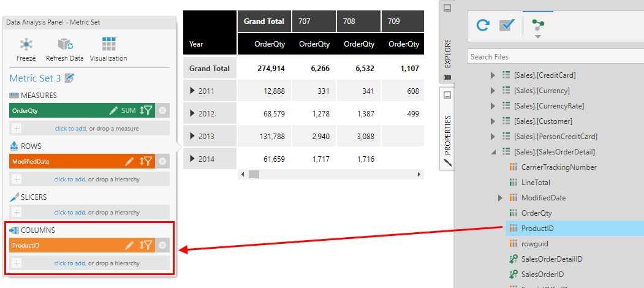Viewport: 644px width, 288px height.
Task: Click the pencil icon on the OrderQty measure
Action: coord(113,111)
